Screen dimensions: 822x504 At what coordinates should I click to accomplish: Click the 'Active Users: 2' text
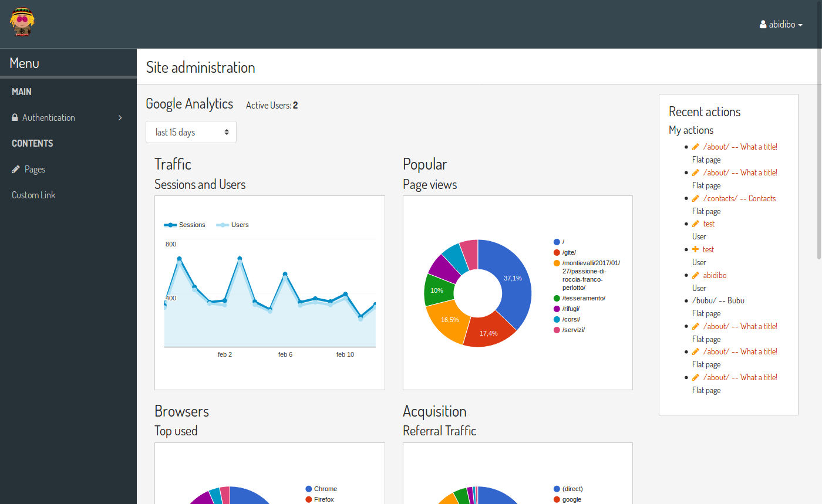pyautogui.click(x=272, y=106)
